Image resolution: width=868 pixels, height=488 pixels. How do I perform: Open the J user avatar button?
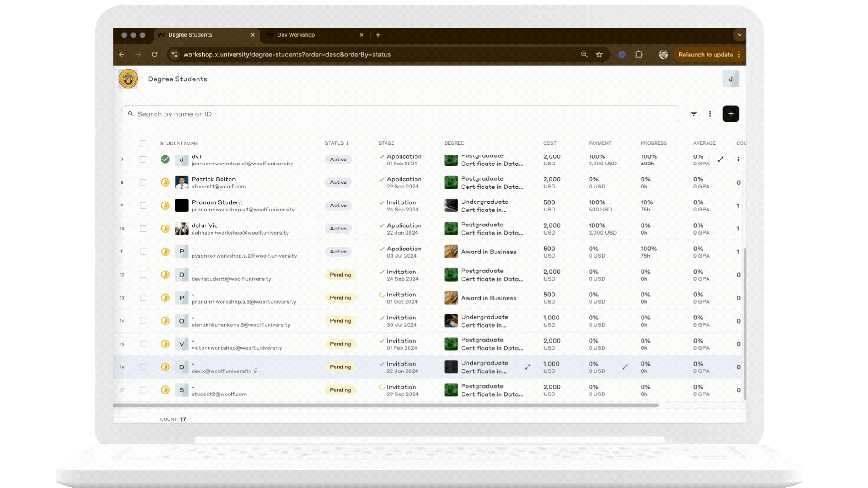coord(731,79)
